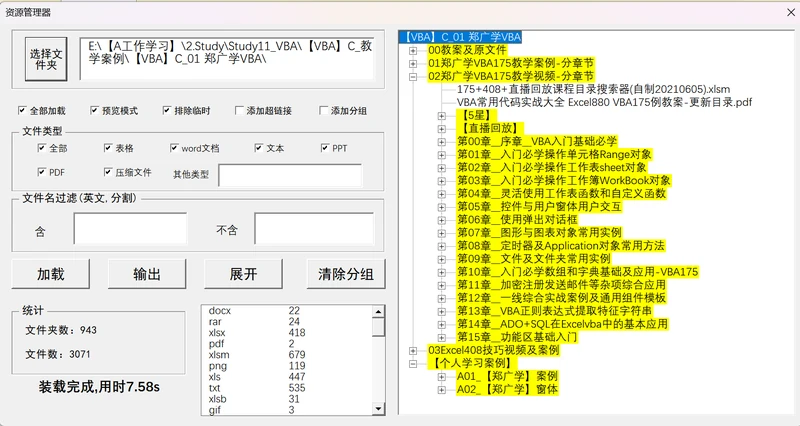Select root node 【VBA】C_01 郑广学VBA
Image resolution: width=800 pixels, height=426 pixels.
pyautogui.click(x=461, y=37)
